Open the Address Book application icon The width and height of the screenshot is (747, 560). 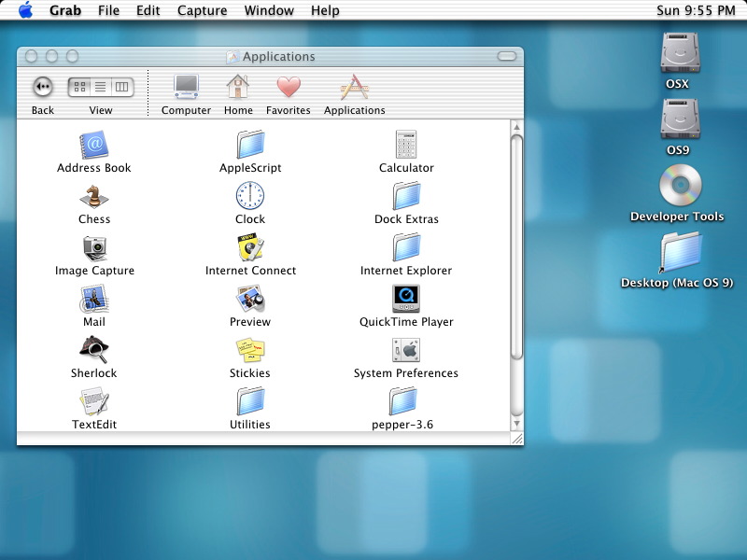click(x=93, y=146)
